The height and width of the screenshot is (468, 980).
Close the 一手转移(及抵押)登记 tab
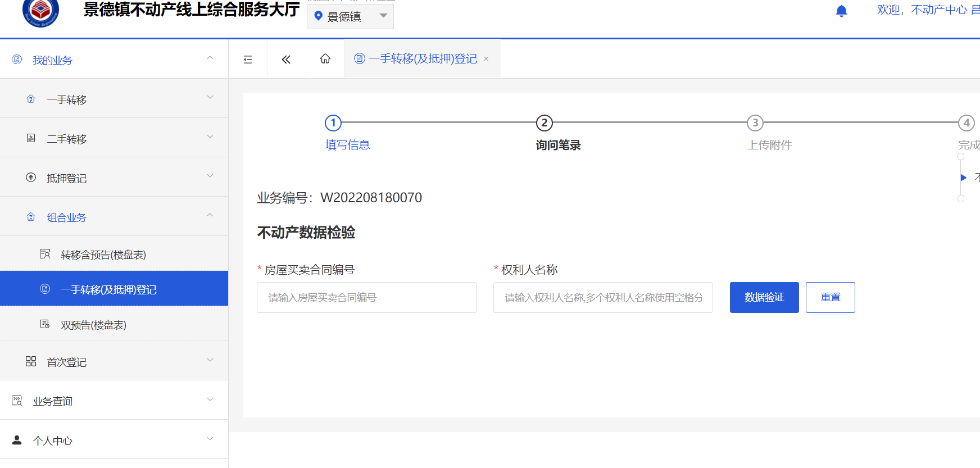point(486,59)
